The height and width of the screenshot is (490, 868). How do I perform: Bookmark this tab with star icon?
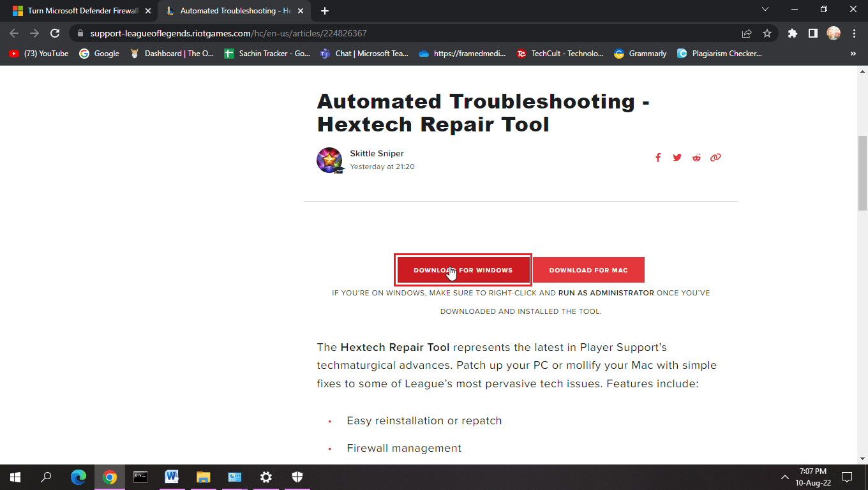pyautogui.click(x=767, y=33)
